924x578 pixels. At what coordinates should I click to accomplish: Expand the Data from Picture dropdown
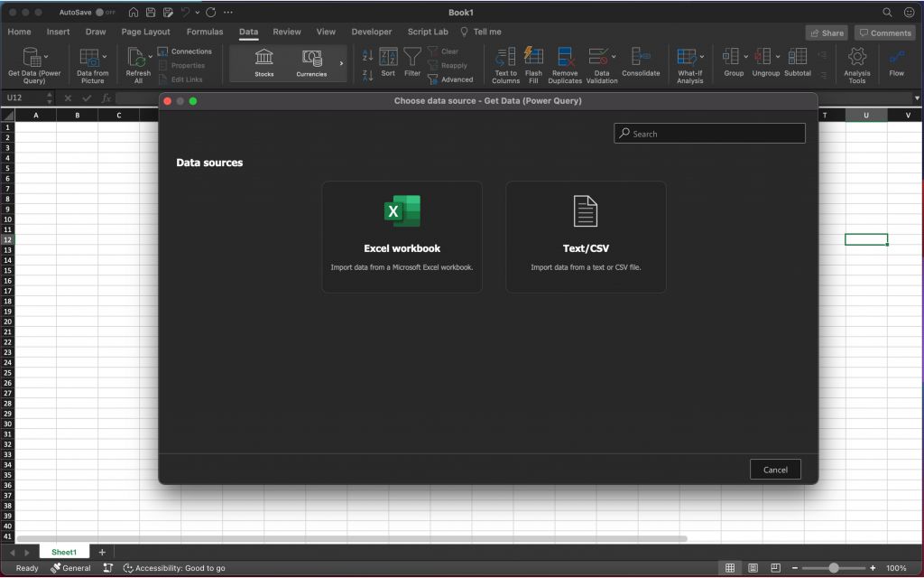tap(105, 57)
